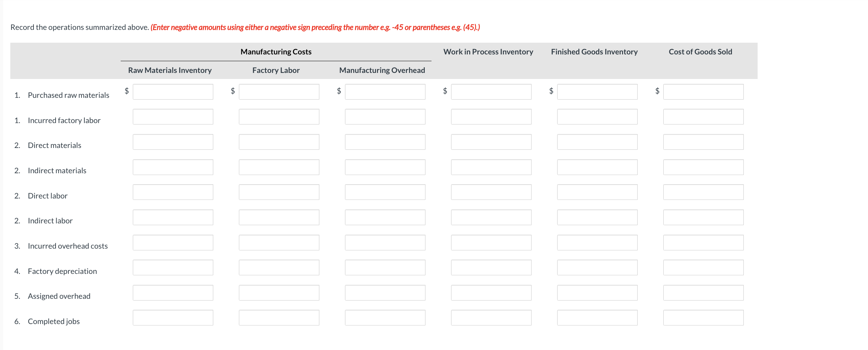Click the Manufacturing Overhead field for Factory depreciation

click(x=385, y=267)
